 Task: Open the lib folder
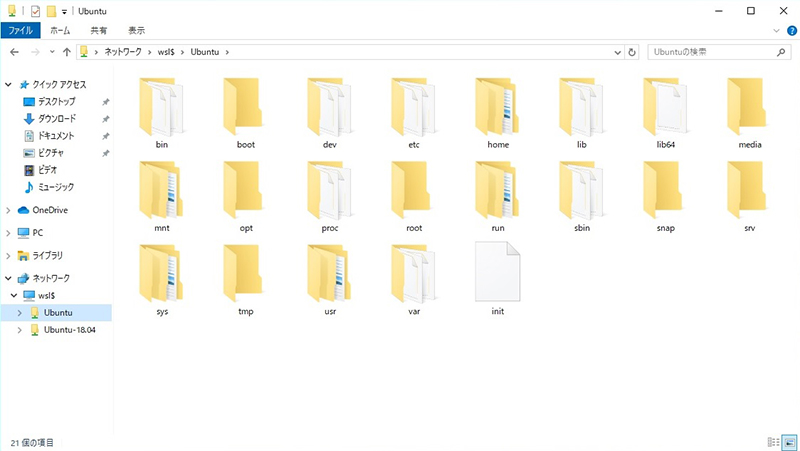(x=582, y=113)
